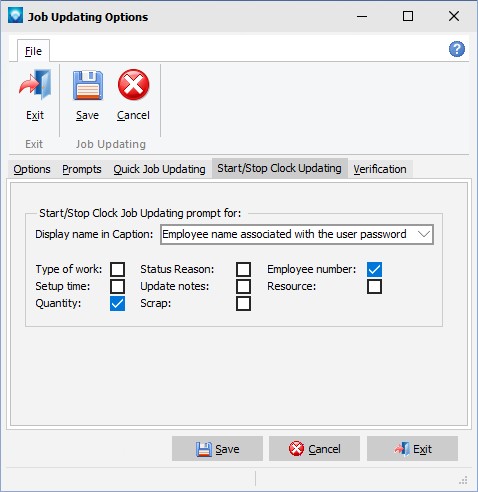Screen dimensions: 478x492
Task: Click the red Cancel ribbon icon
Action: point(133,85)
